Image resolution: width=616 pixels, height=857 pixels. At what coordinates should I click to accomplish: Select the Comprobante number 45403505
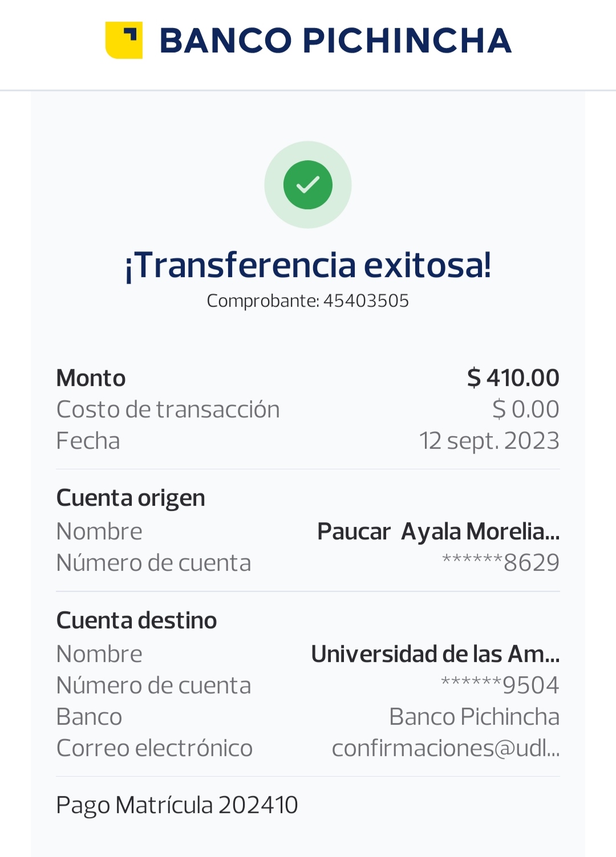tap(366, 301)
